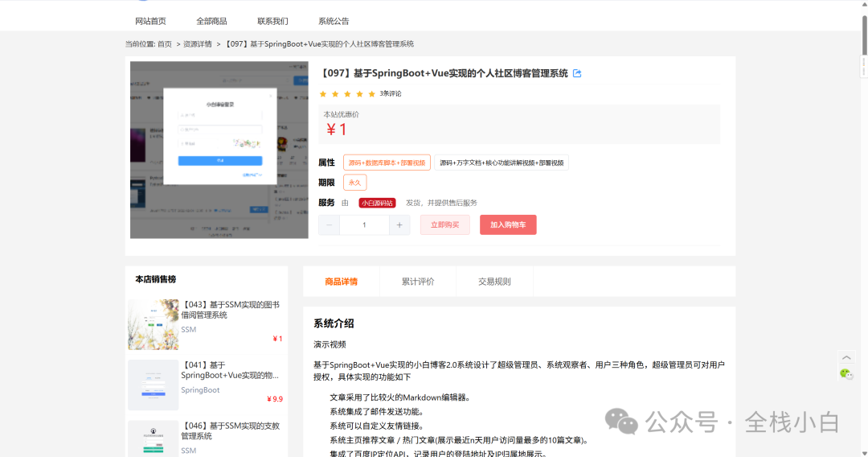
Task: Click the 首页 breadcrumb link
Action: click(x=165, y=44)
